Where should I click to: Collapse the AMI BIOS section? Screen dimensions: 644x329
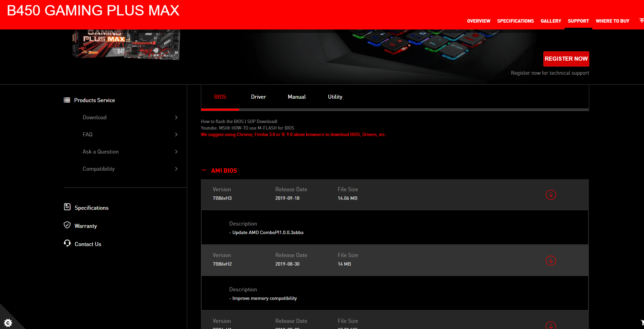[x=204, y=170]
